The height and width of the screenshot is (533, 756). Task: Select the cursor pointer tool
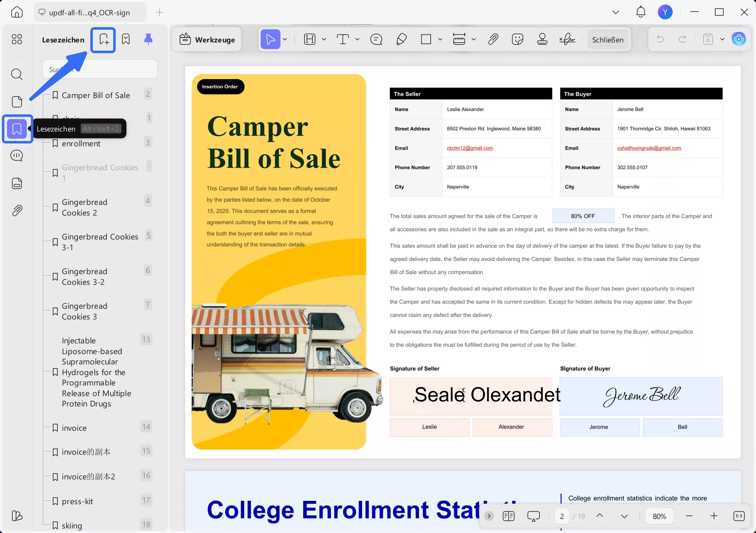(271, 40)
